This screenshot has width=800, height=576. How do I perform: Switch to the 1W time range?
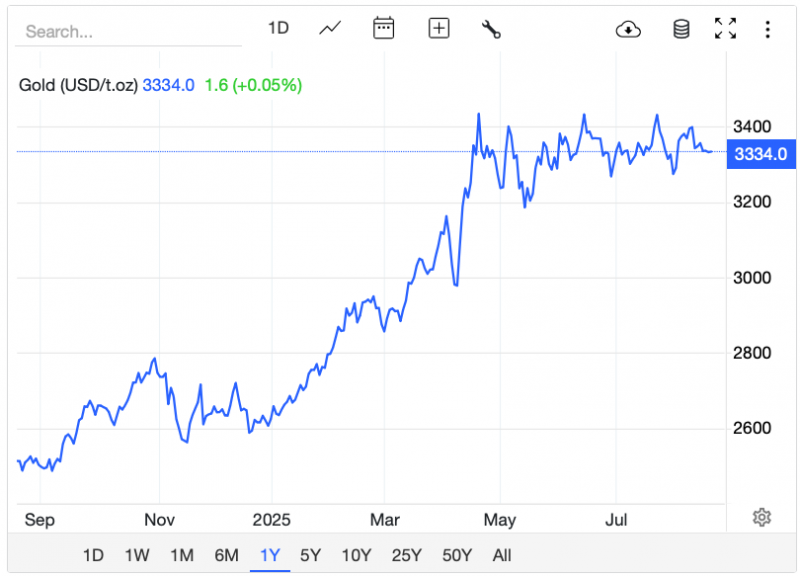pos(138,555)
